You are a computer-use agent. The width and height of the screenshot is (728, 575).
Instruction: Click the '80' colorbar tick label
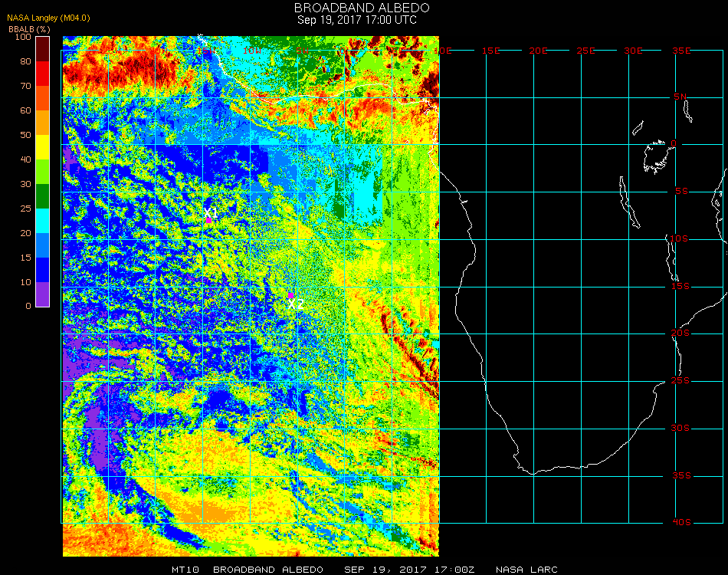coord(25,61)
